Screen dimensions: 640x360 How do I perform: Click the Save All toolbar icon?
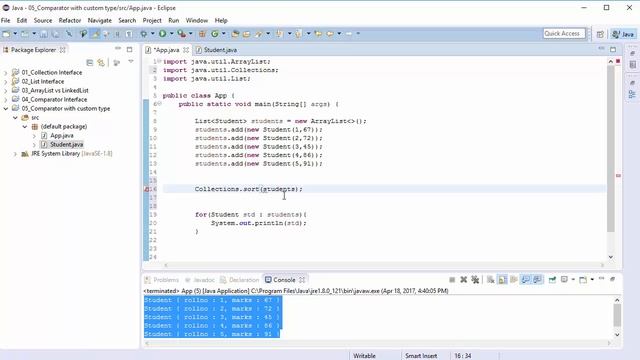tap(56, 34)
